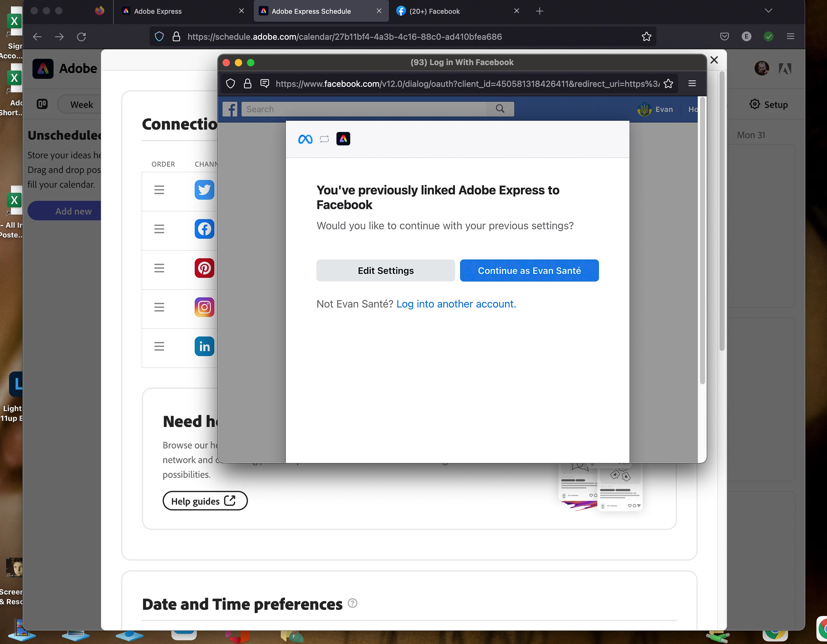Open the popup window hamburger menu
This screenshot has height=644, width=827.
click(x=692, y=84)
